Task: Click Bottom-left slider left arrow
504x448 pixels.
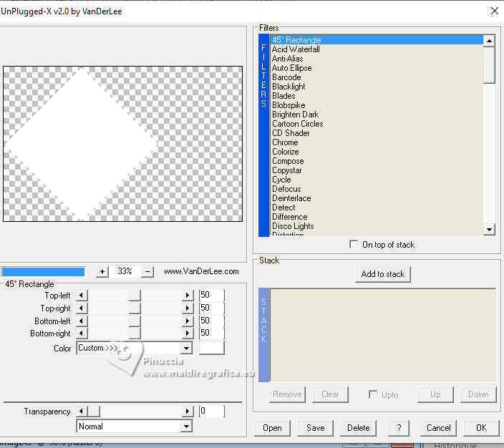Action: [x=82, y=321]
